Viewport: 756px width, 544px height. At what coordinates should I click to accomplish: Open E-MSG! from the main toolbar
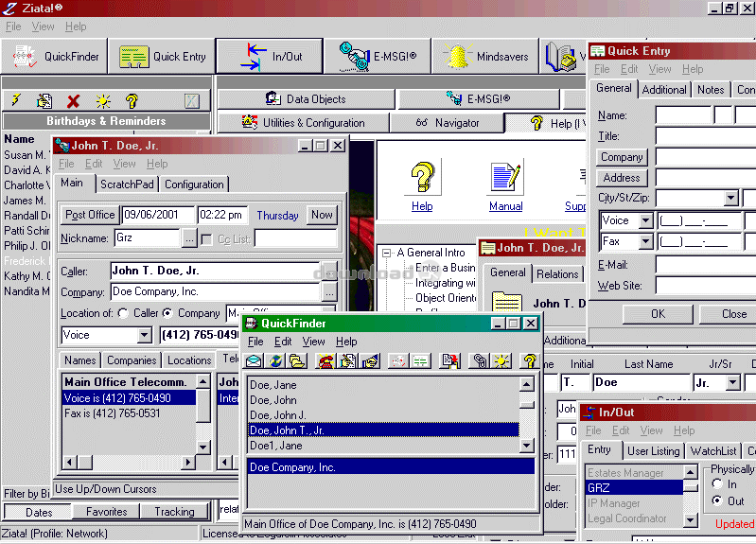coord(378,57)
